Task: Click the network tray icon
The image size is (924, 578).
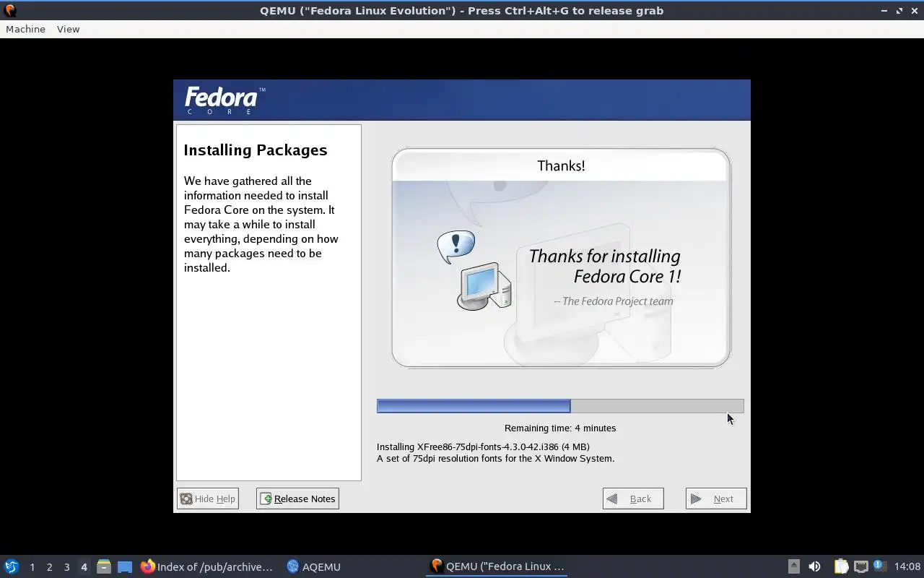Action: (860, 566)
